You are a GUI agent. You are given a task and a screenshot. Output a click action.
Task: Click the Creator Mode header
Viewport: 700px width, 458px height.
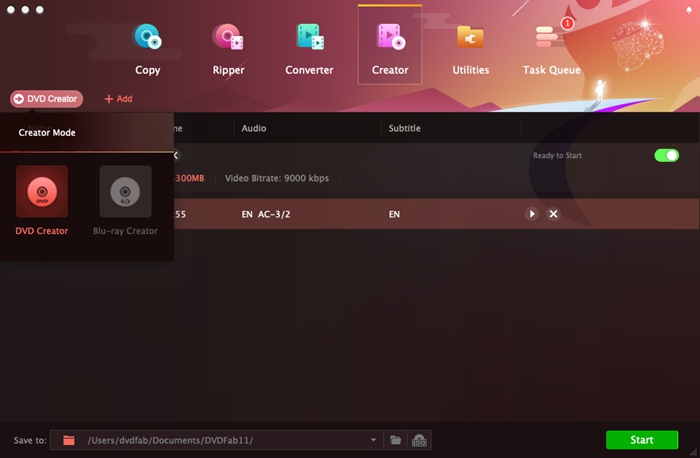(47, 133)
